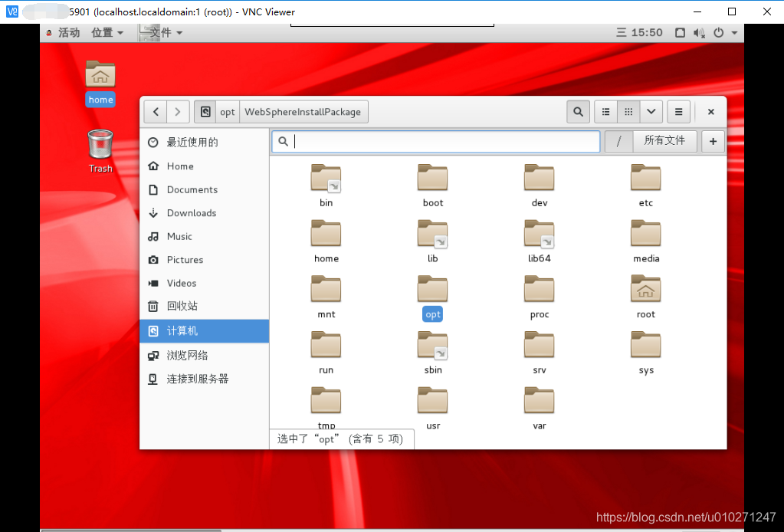Open the 位置 places menu
This screenshot has height=532, width=784.
(x=107, y=32)
